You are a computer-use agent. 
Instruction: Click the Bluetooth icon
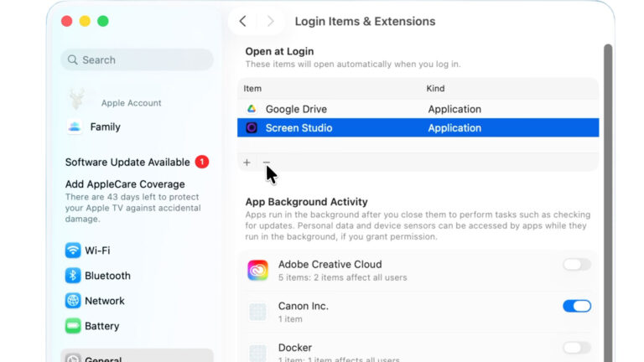coord(73,276)
